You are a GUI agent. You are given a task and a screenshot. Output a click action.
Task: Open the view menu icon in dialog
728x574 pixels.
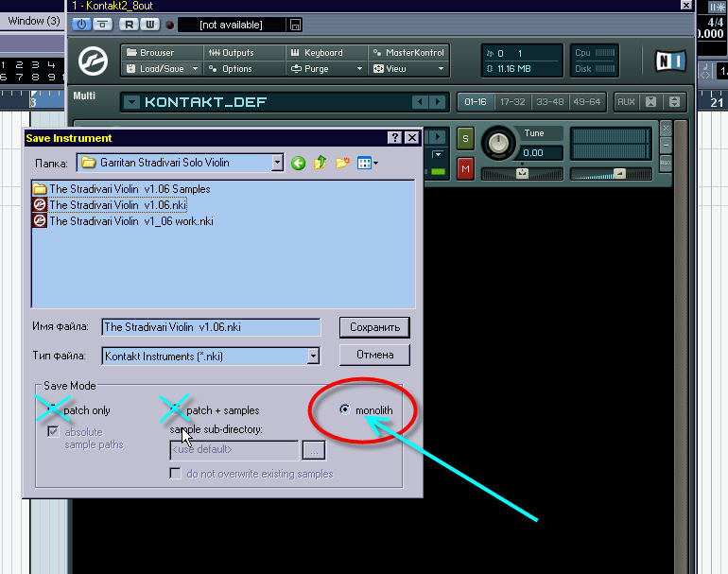(x=367, y=163)
